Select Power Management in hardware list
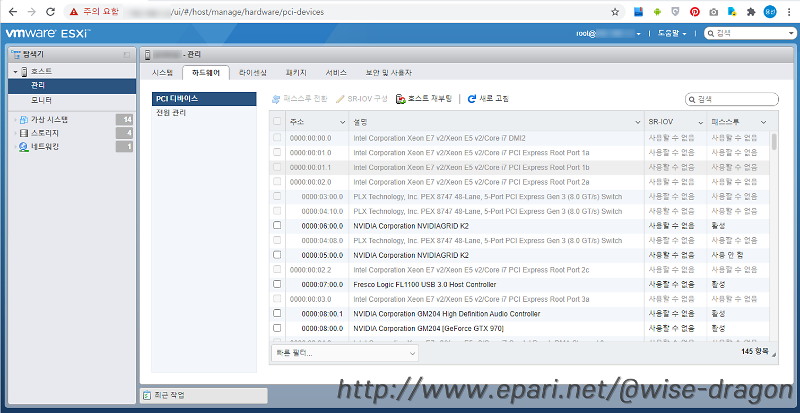Image resolution: width=800 pixels, height=413 pixels. point(204,113)
